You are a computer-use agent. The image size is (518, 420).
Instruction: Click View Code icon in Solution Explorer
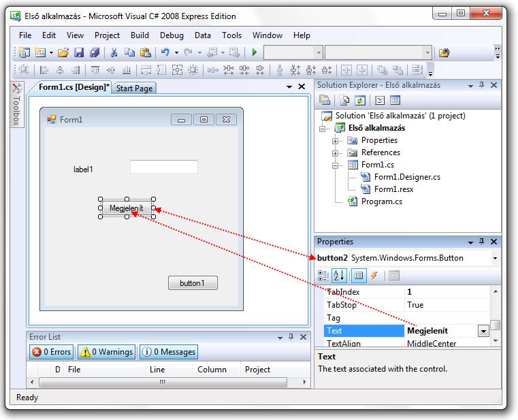pyautogui.click(x=380, y=100)
